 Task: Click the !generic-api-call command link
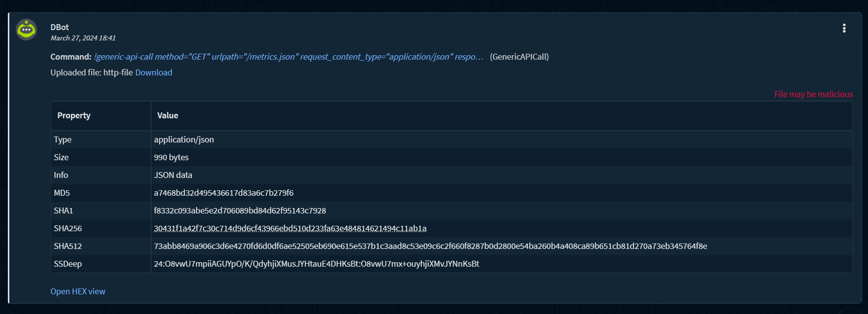[289, 57]
